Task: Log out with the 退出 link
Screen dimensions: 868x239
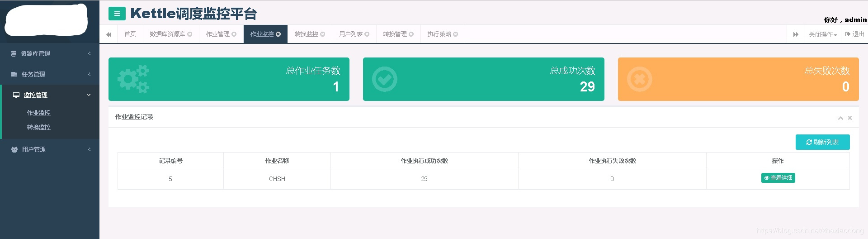Action: [x=854, y=34]
